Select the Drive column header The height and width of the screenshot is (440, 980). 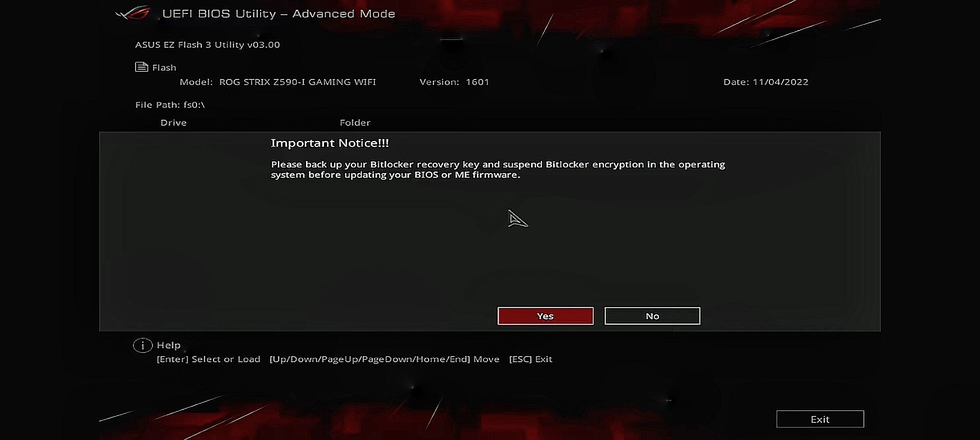pyautogui.click(x=174, y=123)
